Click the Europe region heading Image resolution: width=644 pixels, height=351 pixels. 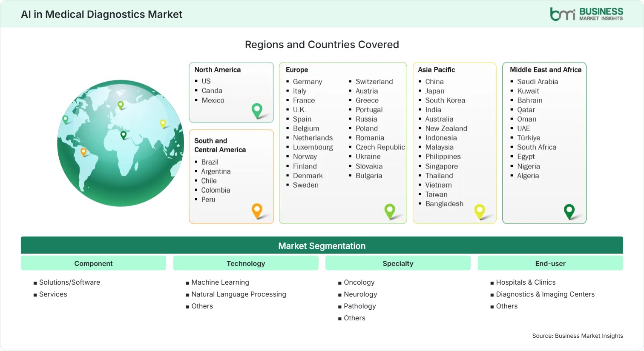pyautogui.click(x=297, y=70)
